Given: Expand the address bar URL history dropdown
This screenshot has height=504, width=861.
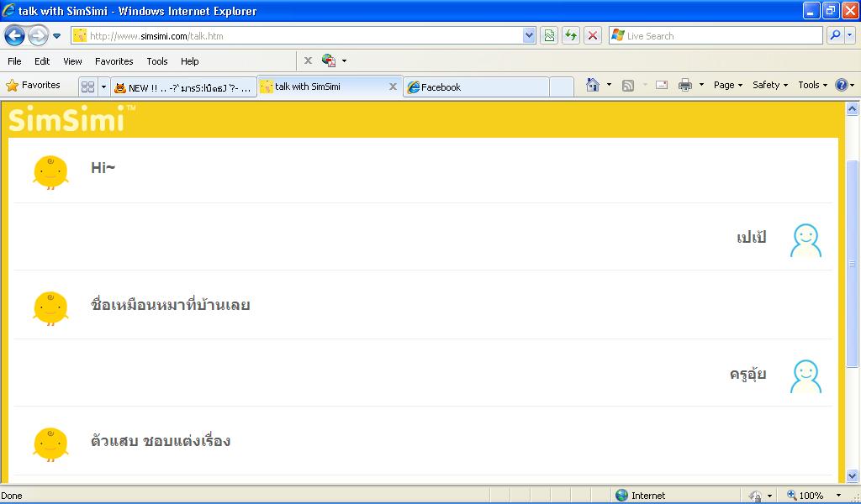Looking at the screenshot, I should 529,36.
